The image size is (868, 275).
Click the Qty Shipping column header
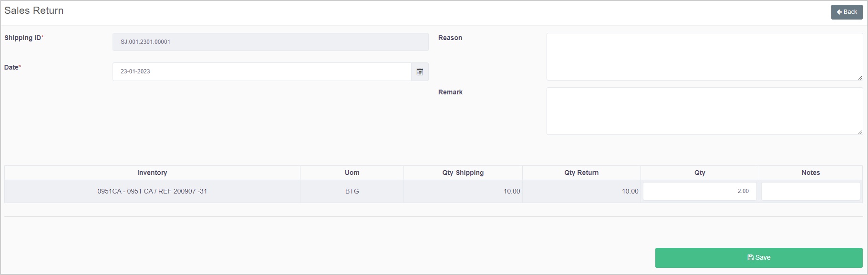point(463,173)
